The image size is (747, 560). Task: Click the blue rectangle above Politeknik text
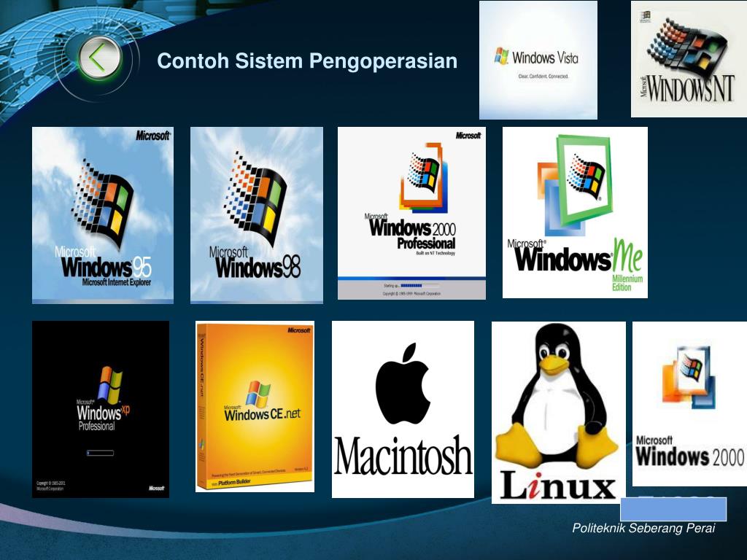tap(673, 510)
